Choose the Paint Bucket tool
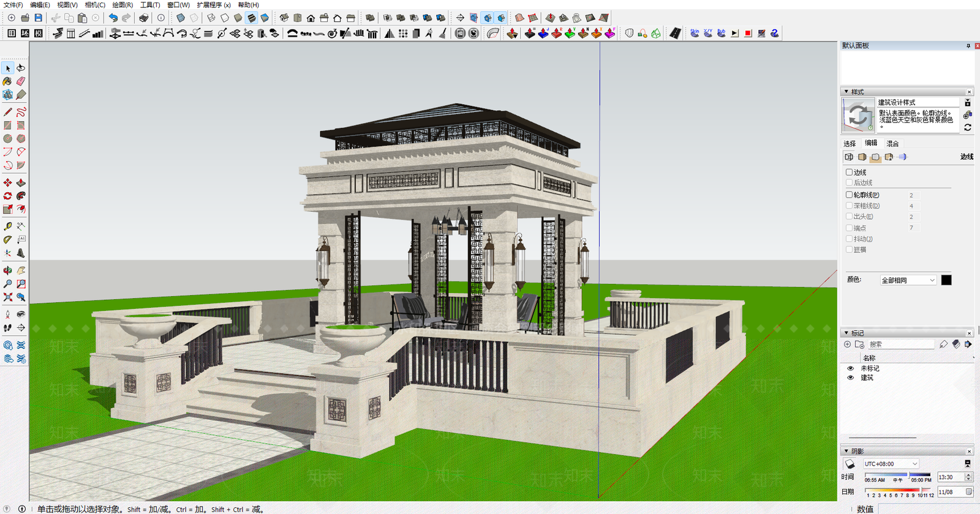 [8, 81]
